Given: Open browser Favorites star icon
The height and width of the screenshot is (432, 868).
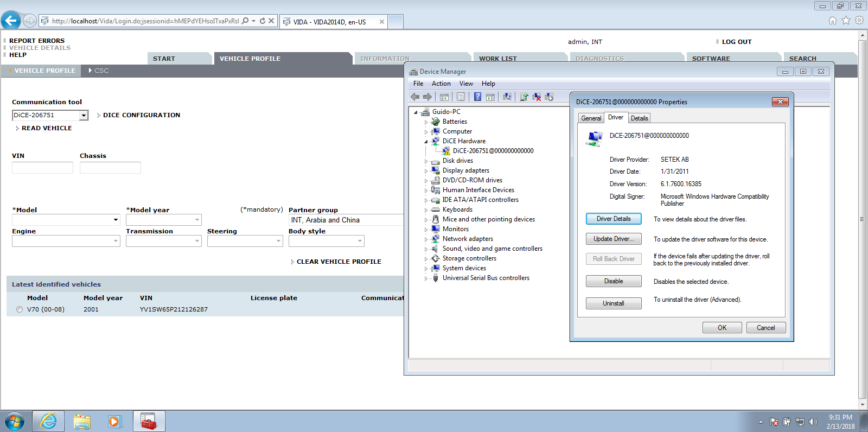Looking at the screenshot, I should 846,21.
